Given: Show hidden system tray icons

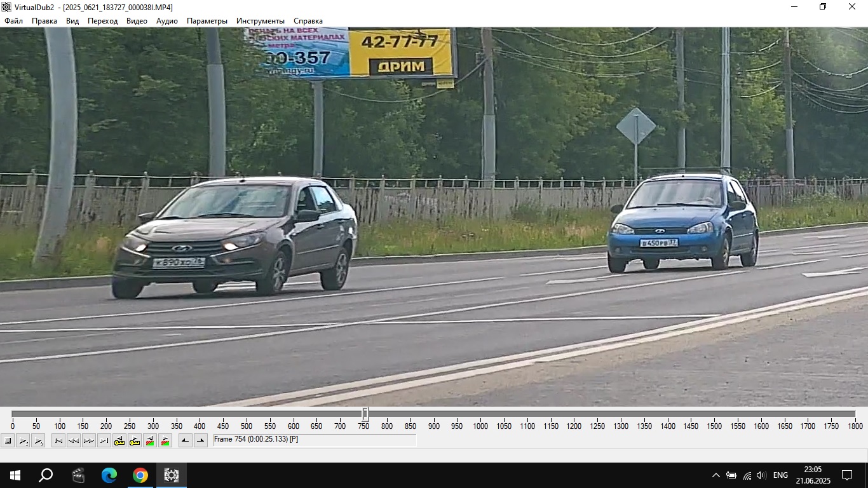Looking at the screenshot, I should tap(716, 475).
